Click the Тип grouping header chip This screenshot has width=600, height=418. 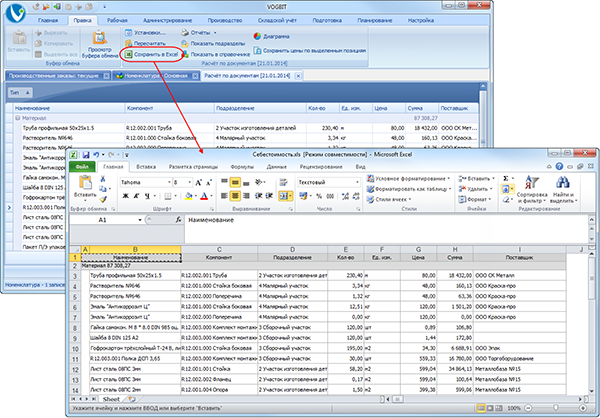coord(20,92)
